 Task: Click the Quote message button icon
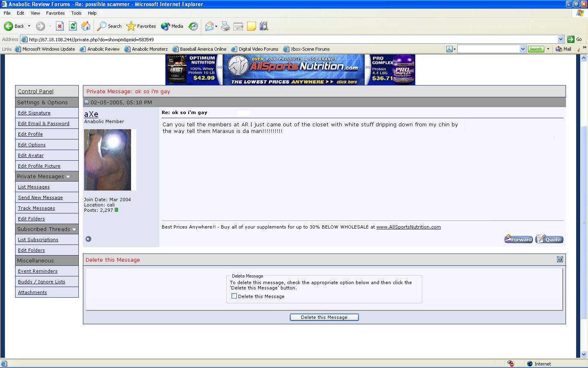point(549,239)
